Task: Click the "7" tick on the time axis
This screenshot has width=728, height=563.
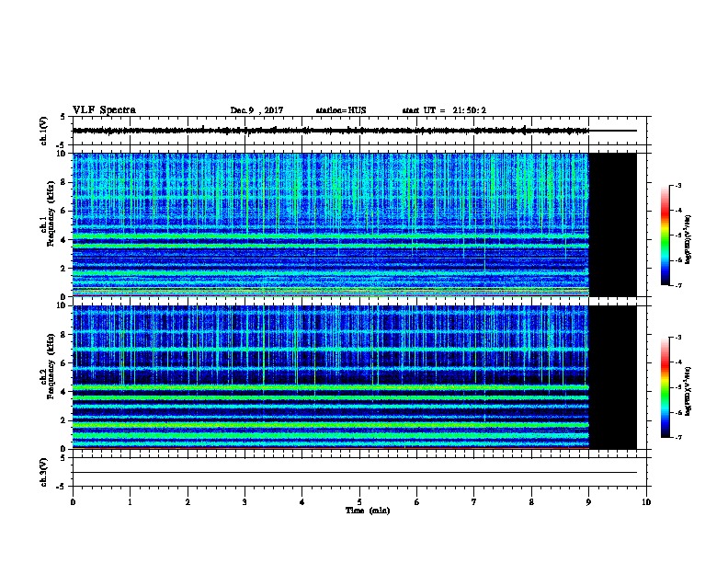Action: coord(474,502)
